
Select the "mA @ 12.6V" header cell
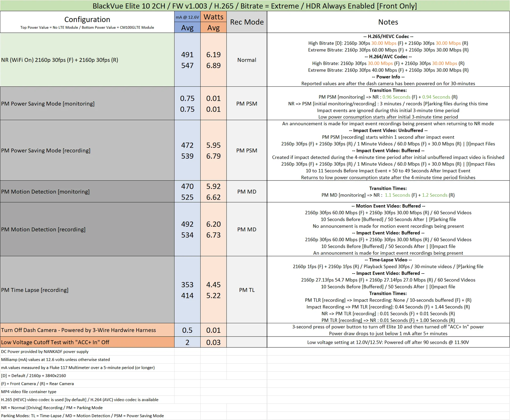coord(187,17)
